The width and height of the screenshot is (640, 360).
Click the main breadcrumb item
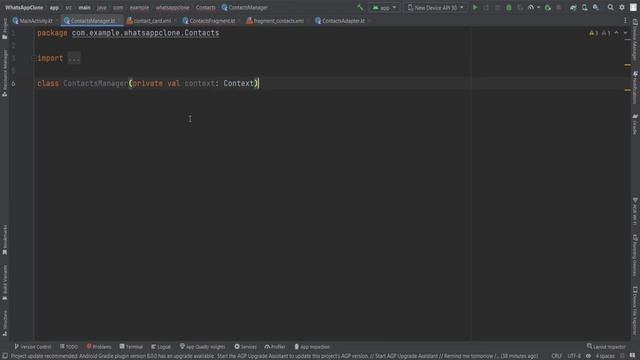[84, 7]
